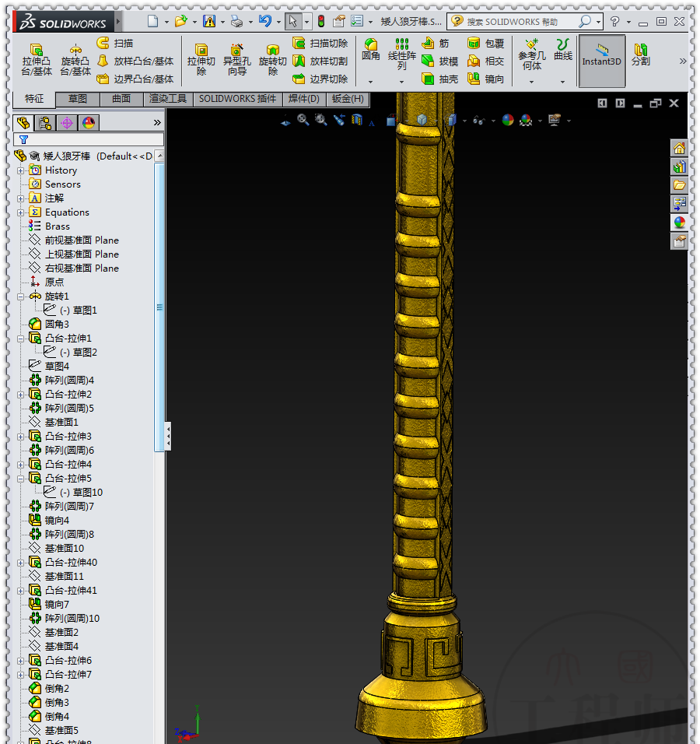
Task: Click the Apply Scene icon in view toolbar
Action: click(526, 121)
